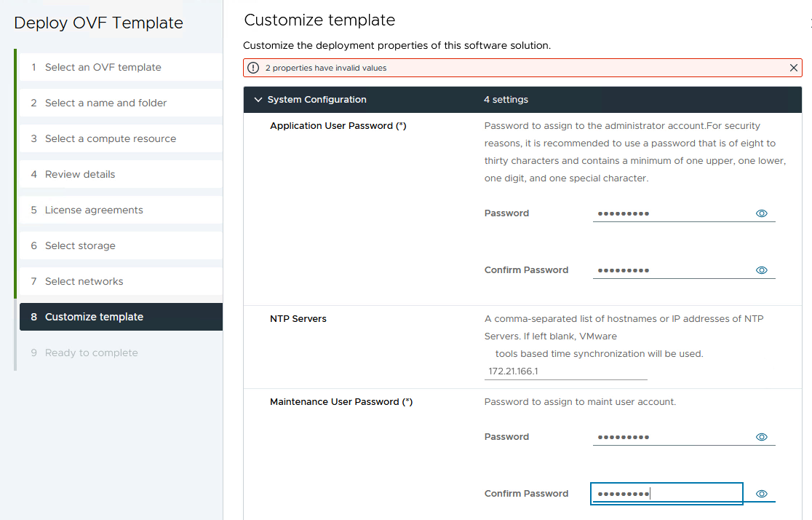
Task: Jump to step 5 License agreements
Action: point(94,210)
